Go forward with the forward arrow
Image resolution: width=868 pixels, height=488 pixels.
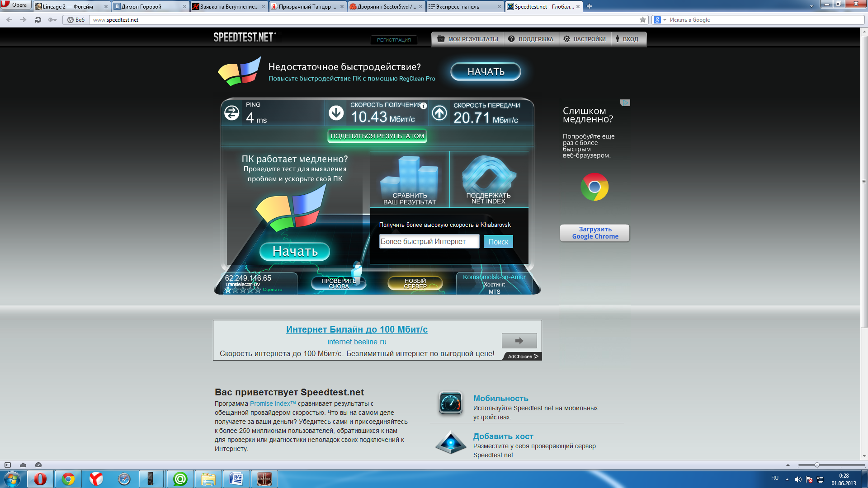point(24,20)
